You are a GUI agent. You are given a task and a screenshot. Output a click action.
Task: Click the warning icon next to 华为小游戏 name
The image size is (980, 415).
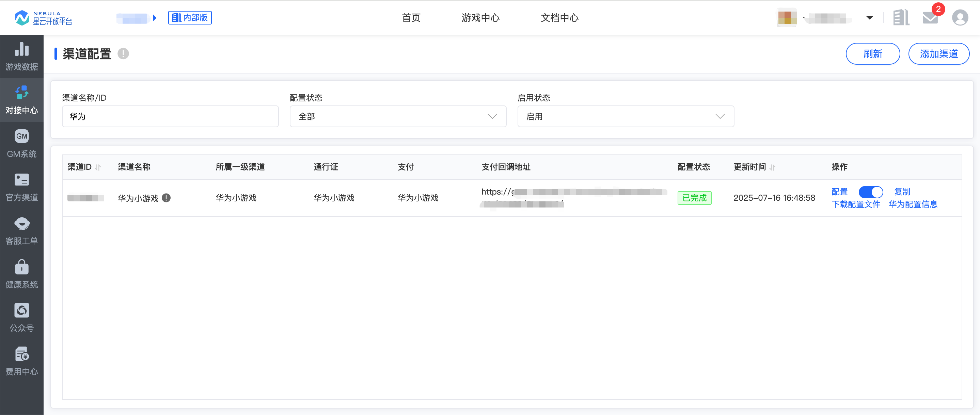pyautogui.click(x=166, y=198)
